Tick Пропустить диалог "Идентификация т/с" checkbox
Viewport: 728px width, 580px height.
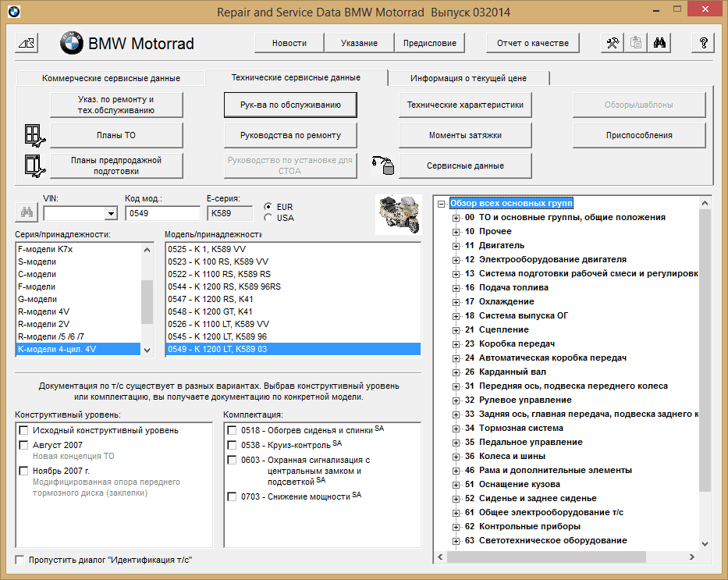click(20, 560)
